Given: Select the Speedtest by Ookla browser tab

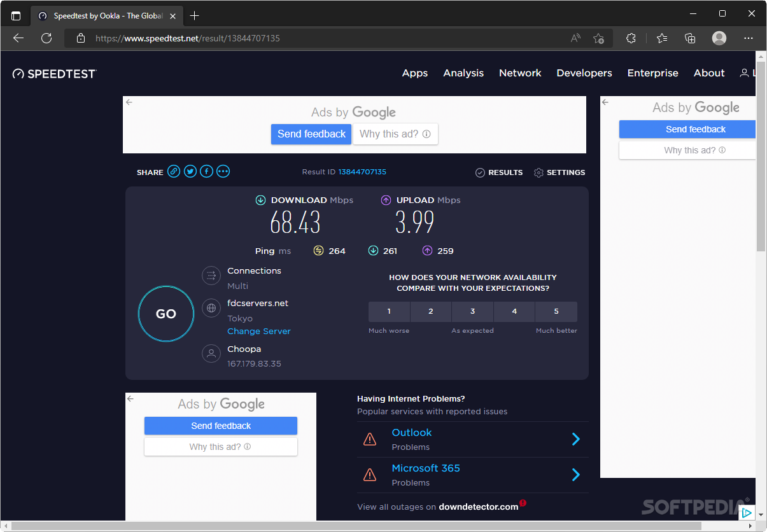Looking at the screenshot, I should (107, 15).
